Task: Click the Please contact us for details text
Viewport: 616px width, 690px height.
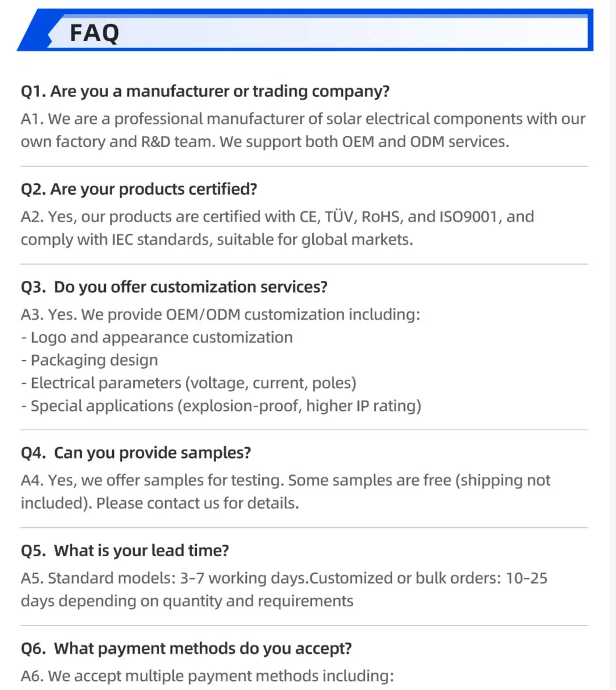Action: click(x=197, y=503)
